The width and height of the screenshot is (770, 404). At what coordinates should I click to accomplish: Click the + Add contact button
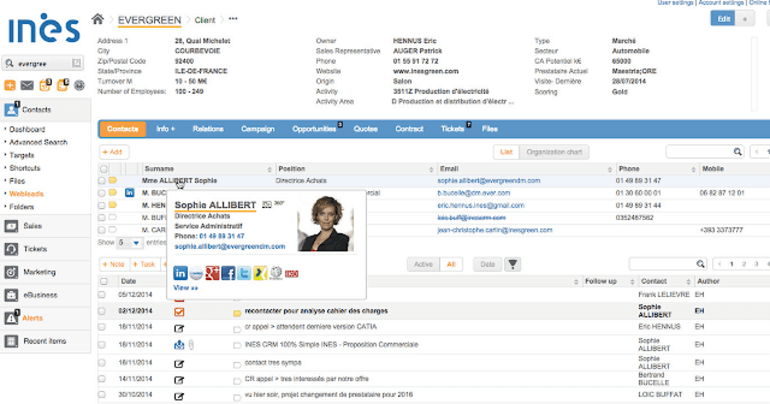click(114, 152)
